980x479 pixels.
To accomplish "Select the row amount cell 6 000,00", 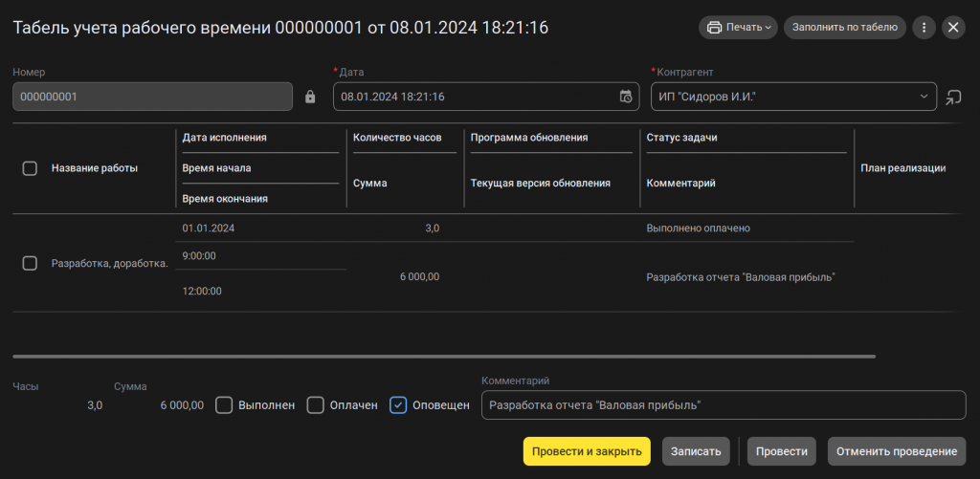I will click(419, 276).
